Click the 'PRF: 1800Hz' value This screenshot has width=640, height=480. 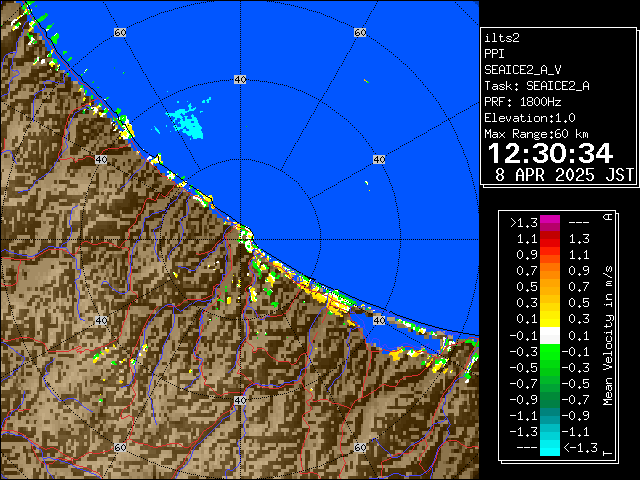[x=523, y=102]
